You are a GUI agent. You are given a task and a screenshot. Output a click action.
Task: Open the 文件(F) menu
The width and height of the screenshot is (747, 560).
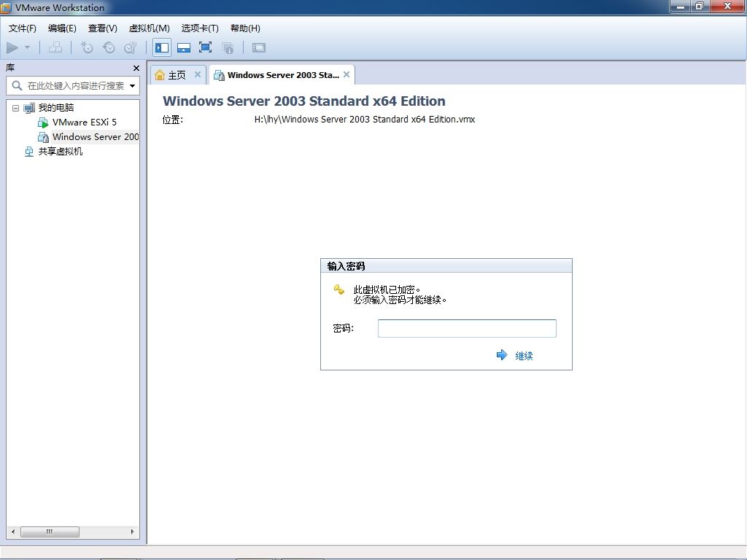(x=23, y=28)
